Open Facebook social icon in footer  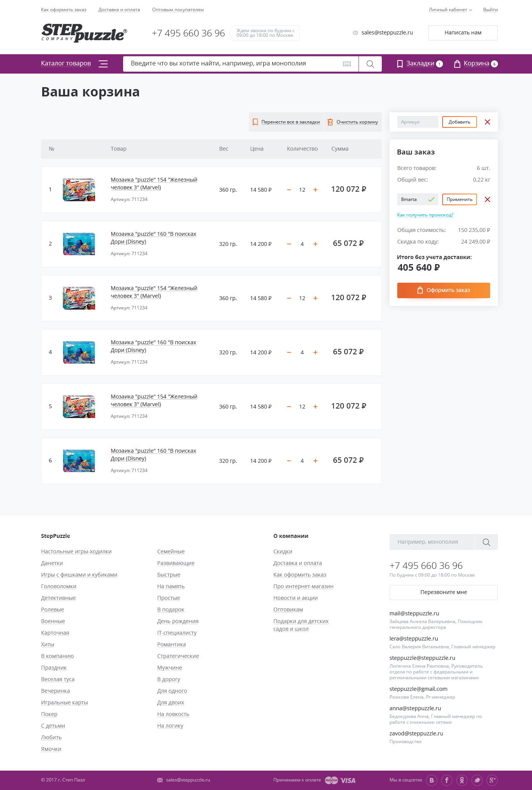(x=447, y=780)
